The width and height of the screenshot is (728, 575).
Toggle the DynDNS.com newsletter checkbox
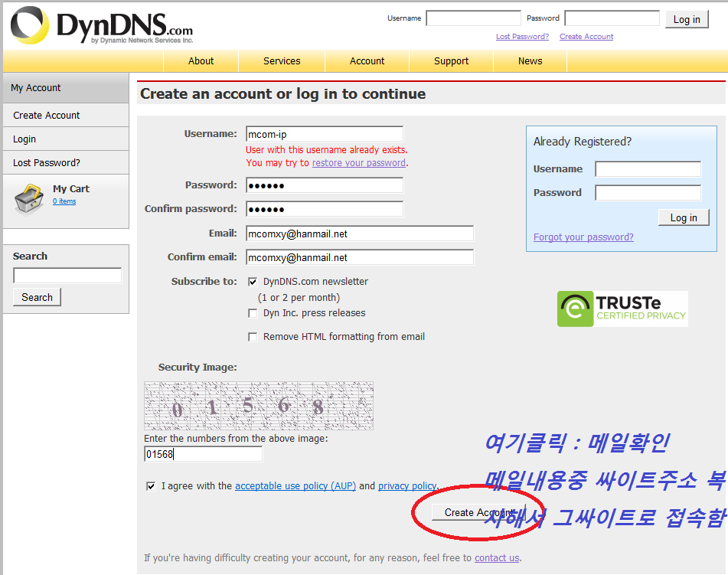(253, 282)
